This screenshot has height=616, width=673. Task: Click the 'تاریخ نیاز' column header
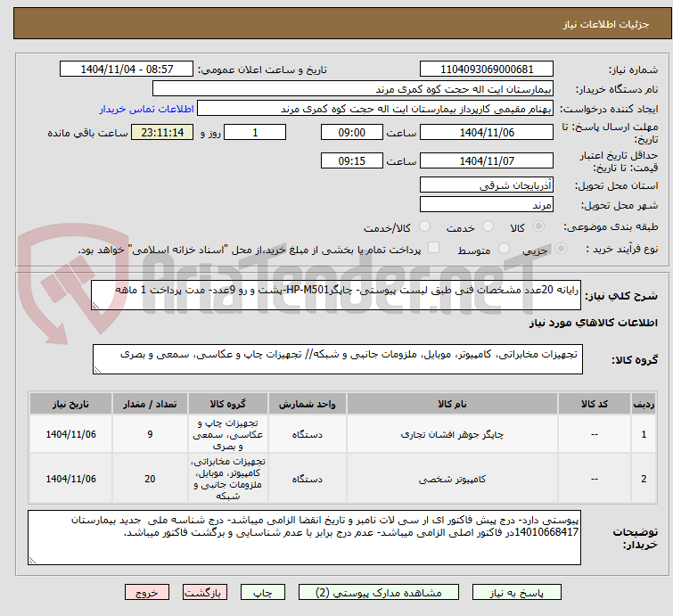point(70,404)
